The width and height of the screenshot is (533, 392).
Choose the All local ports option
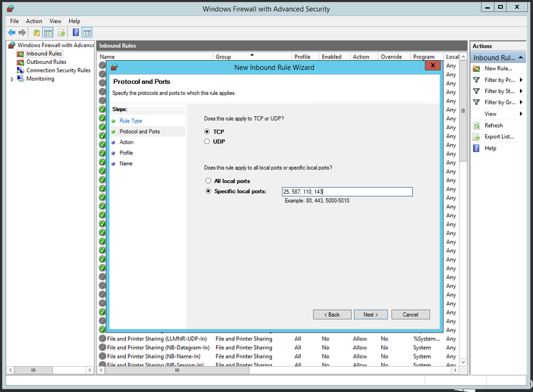pos(208,181)
